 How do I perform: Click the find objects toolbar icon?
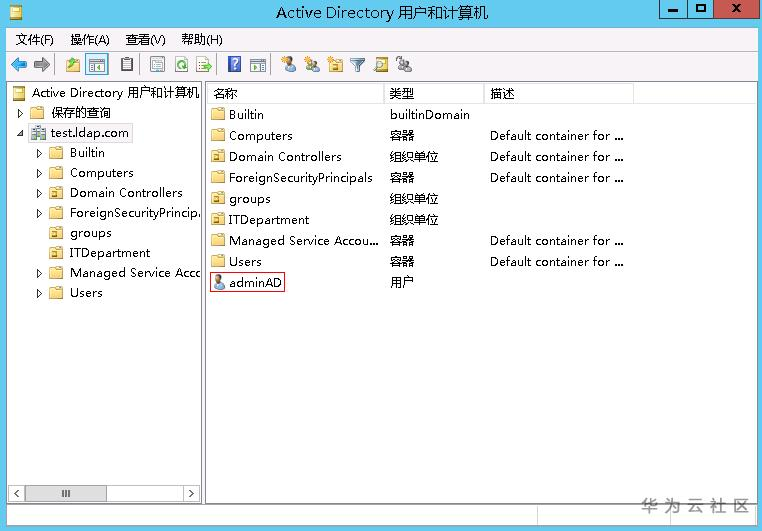(381, 65)
